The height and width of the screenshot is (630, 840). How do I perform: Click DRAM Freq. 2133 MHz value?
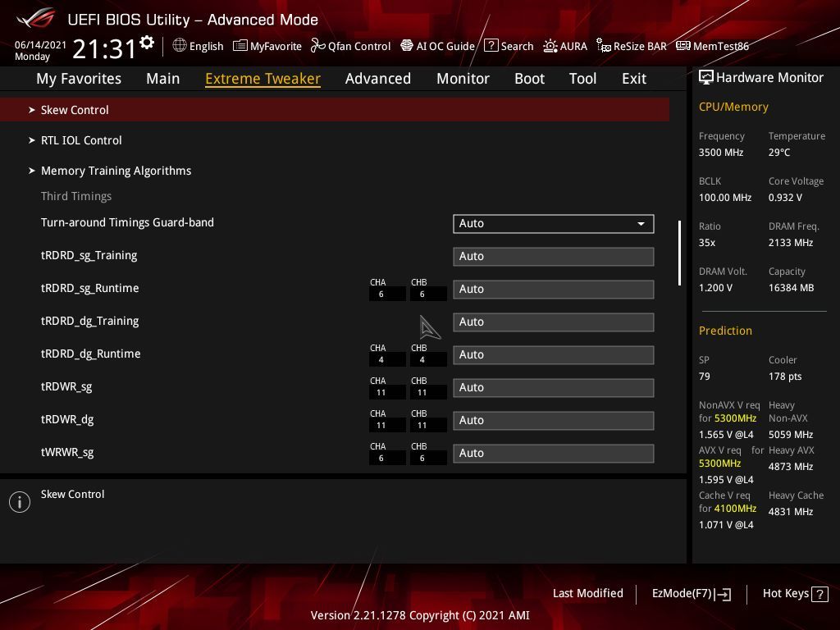tap(791, 243)
